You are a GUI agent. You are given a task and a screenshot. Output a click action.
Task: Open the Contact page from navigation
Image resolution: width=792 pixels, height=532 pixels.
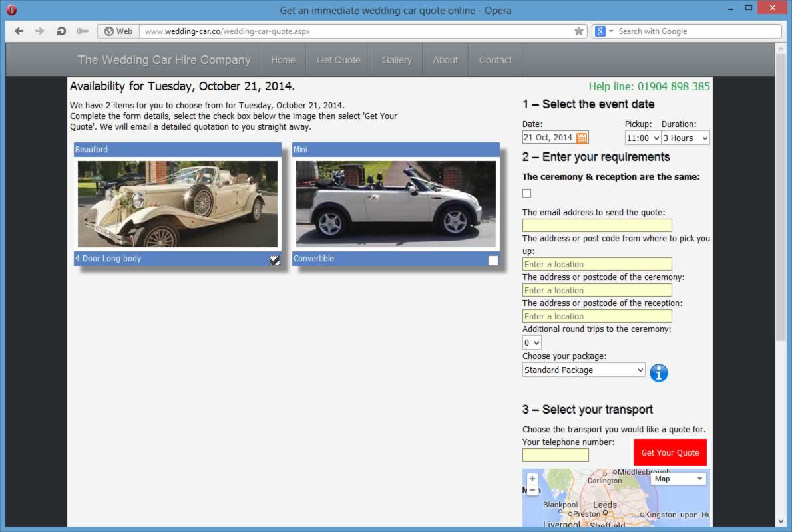(x=495, y=60)
